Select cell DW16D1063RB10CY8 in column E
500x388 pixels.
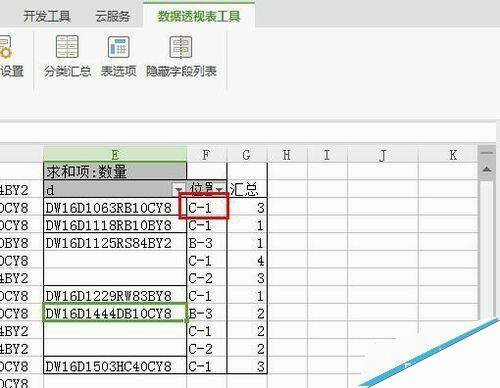click(115, 207)
